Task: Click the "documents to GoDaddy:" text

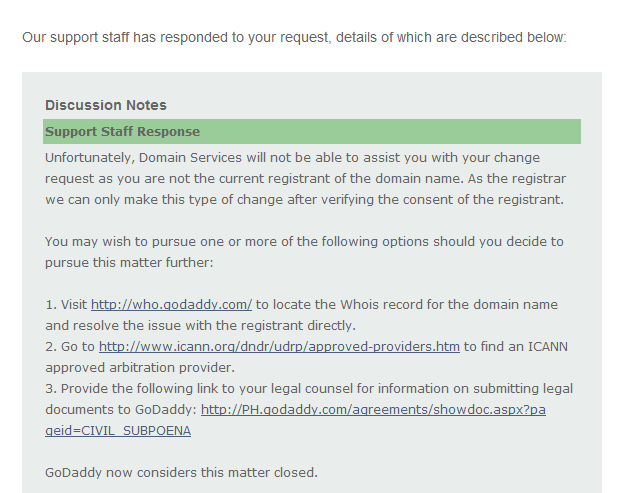Action: click(x=121, y=410)
